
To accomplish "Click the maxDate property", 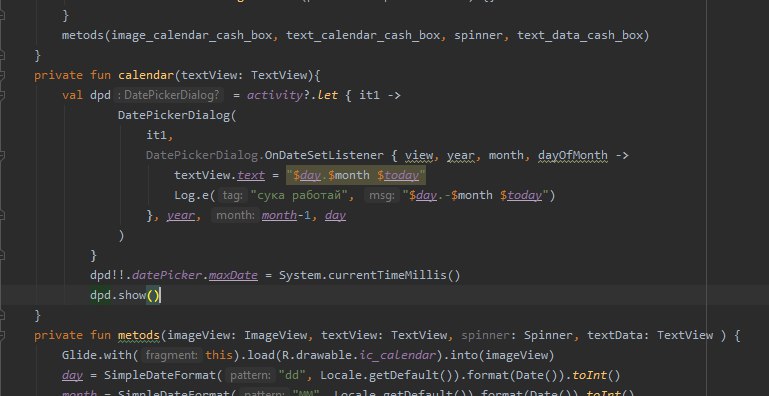I will coord(233,275).
